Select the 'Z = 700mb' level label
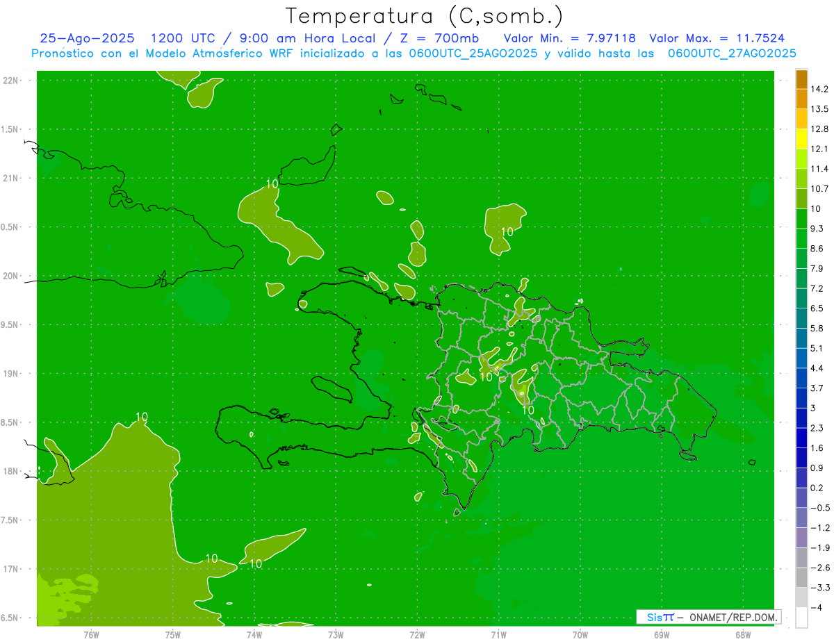Viewport: 834px width, 644px height. click(x=441, y=38)
